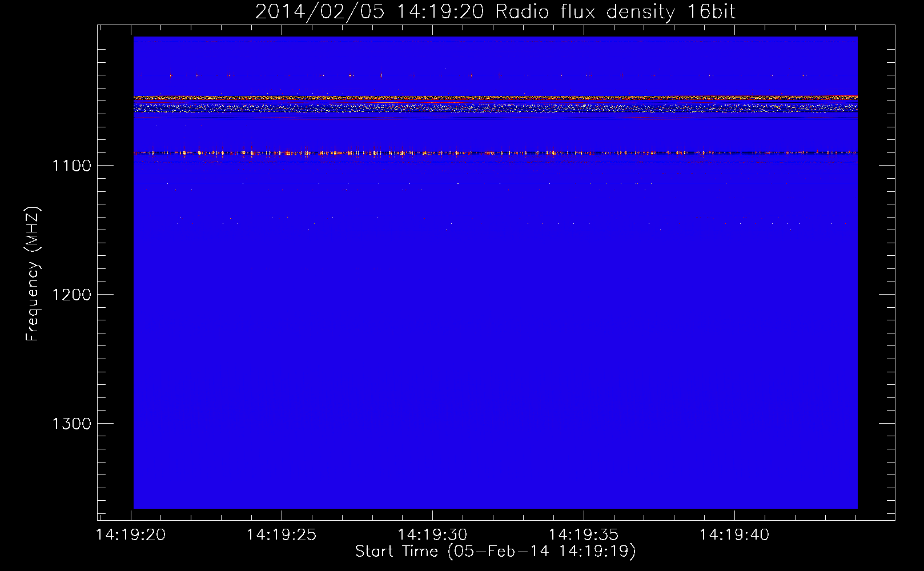
Task: Click the 1200 frequency tick label
Action: [x=71, y=295]
